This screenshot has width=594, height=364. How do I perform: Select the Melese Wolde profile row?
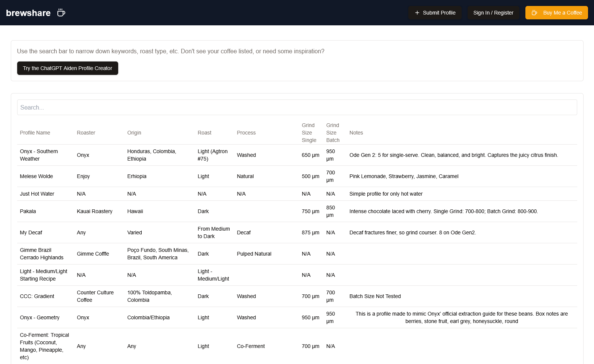click(37, 176)
